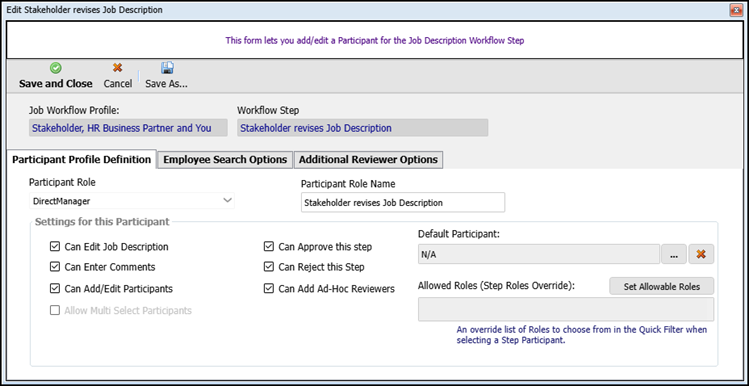
Task: Toggle Can Add/Edit Participants checkbox
Action: pos(54,289)
